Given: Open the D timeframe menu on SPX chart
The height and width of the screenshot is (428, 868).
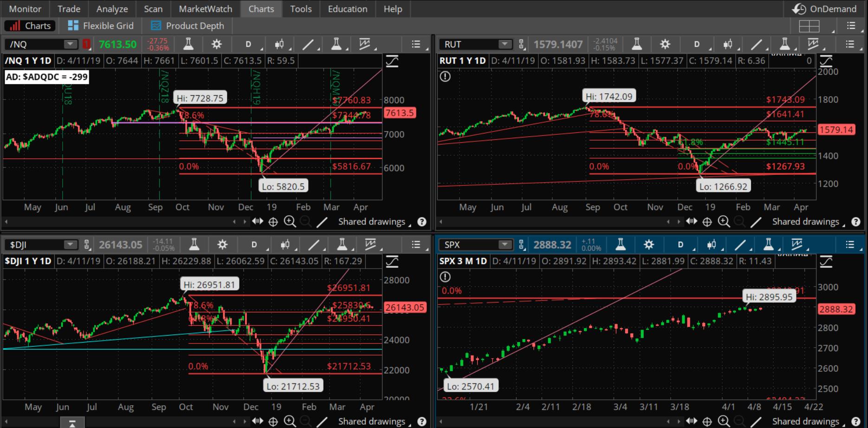Looking at the screenshot, I should pos(680,244).
